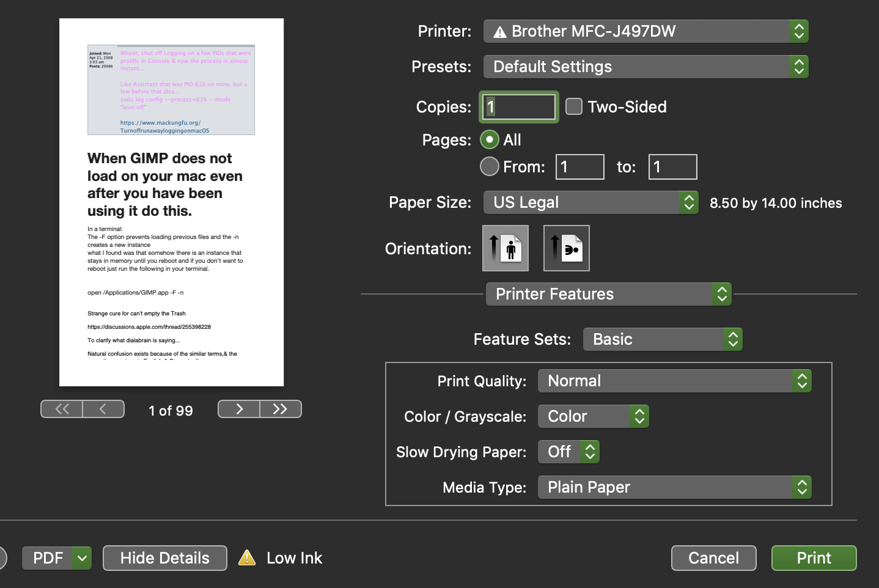Go to the next preview page
Viewport: 879px width, 588px height.
coord(238,409)
